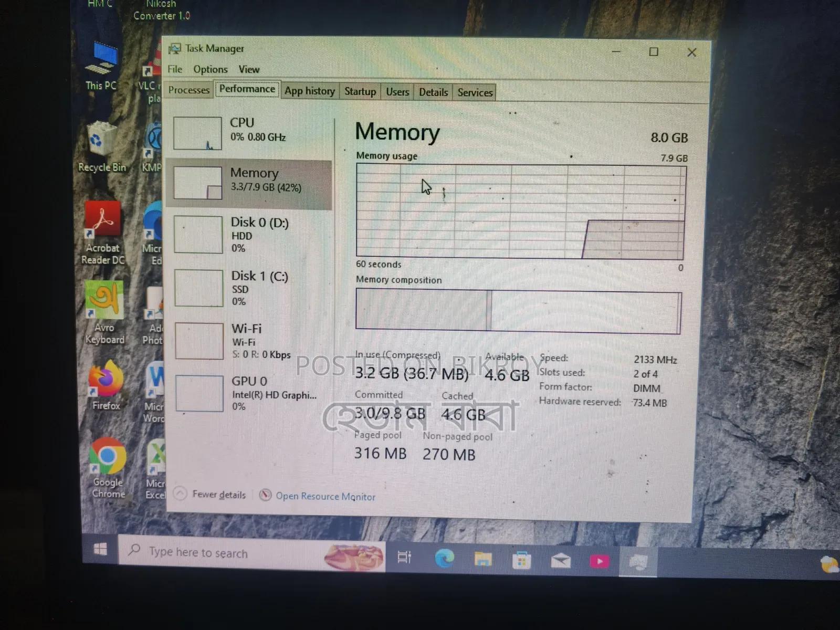Viewport: 840px width, 630px height.
Task: Click the Task Manager title bar icon
Action: tap(174, 49)
